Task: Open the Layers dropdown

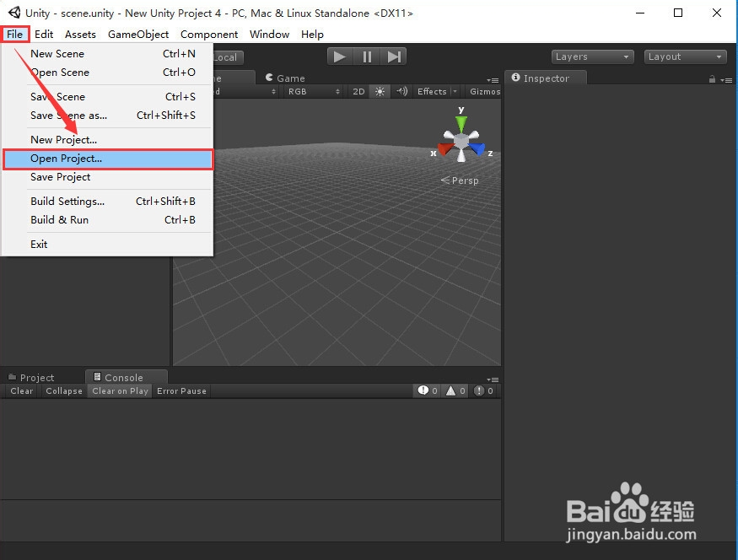Action: tap(593, 57)
